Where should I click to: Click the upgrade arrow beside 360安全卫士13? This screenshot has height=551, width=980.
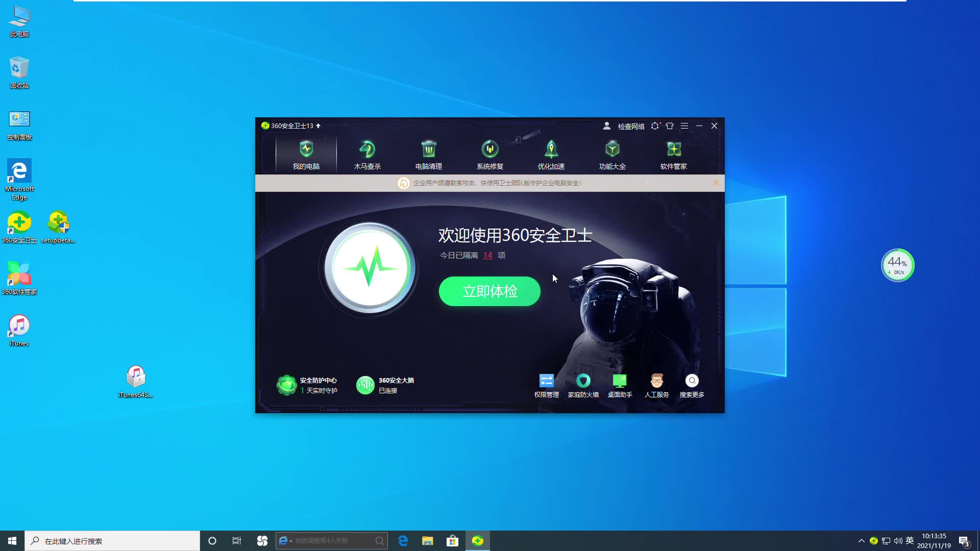pyautogui.click(x=318, y=126)
